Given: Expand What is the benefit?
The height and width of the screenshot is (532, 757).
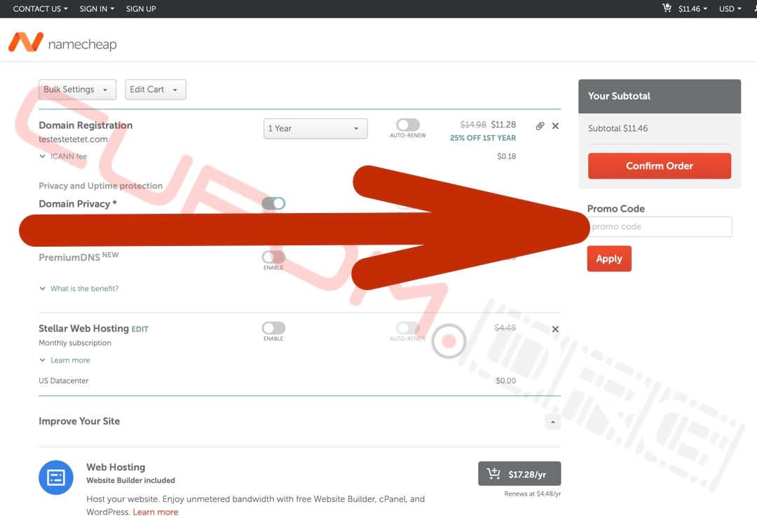Looking at the screenshot, I should (x=79, y=289).
